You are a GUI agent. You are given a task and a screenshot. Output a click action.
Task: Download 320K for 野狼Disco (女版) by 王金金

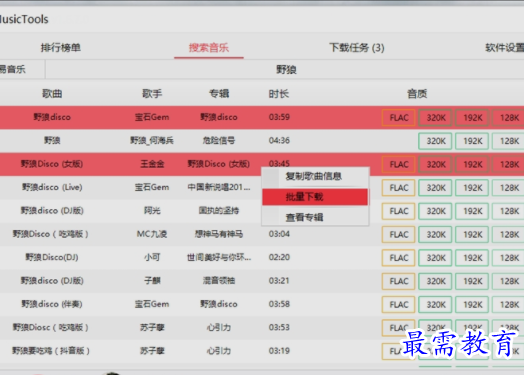pyautogui.click(x=435, y=164)
